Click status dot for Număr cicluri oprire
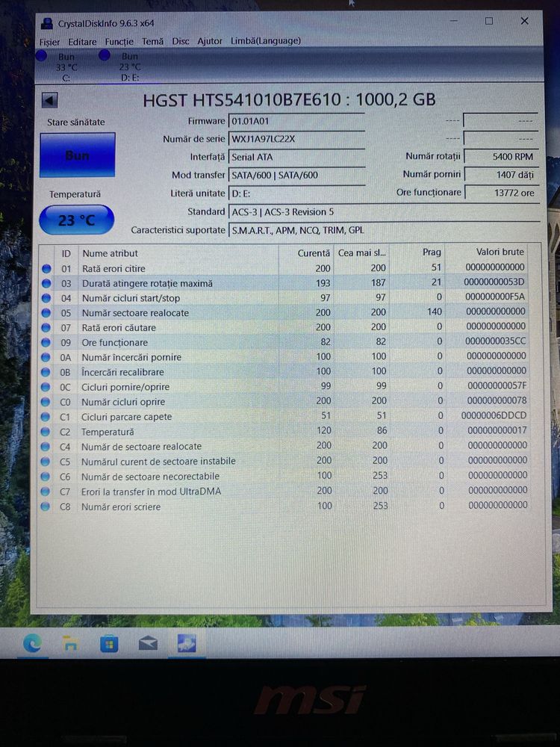This screenshot has width=560, height=747. tap(46, 402)
